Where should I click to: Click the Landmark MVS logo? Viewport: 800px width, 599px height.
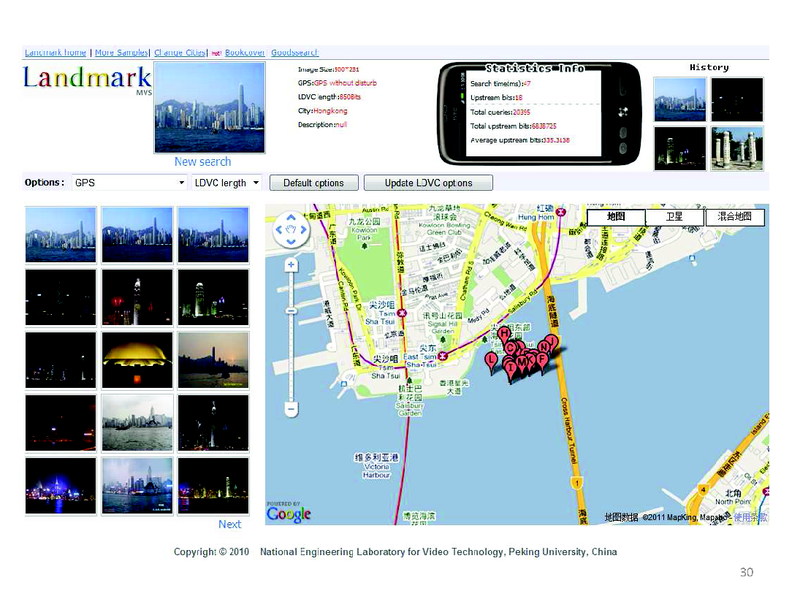[x=87, y=79]
